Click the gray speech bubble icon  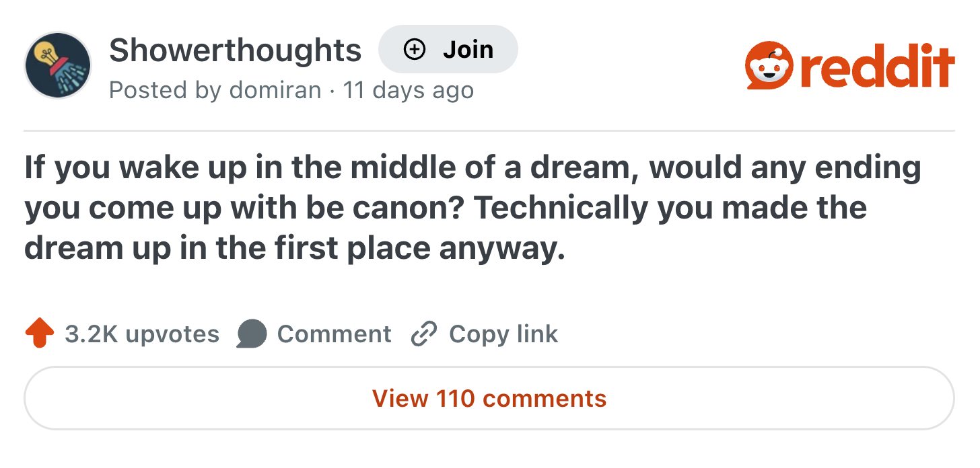(x=252, y=334)
